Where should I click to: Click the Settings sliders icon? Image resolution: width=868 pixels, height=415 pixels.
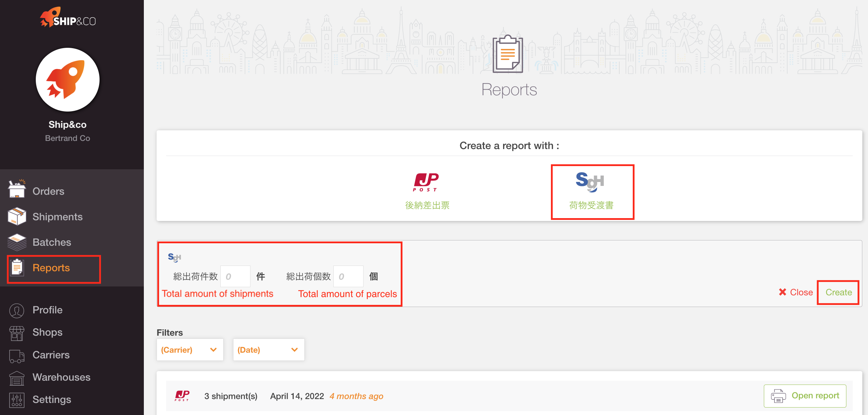click(x=17, y=400)
